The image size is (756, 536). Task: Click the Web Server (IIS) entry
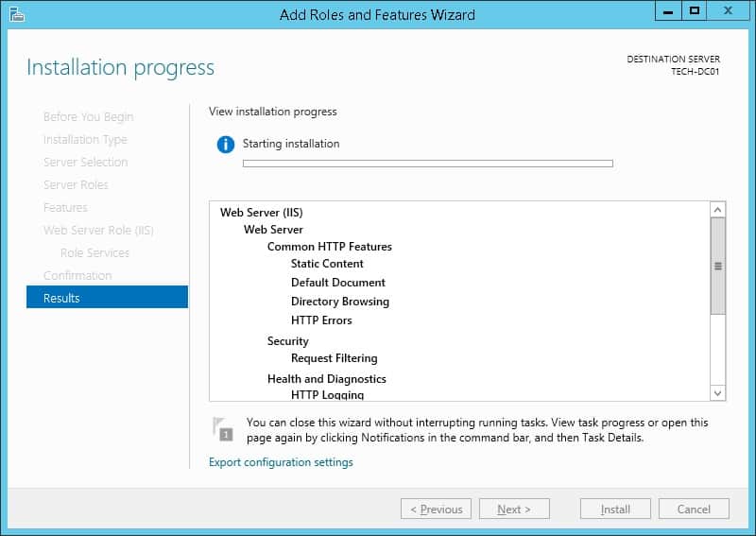click(x=262, y=213)
